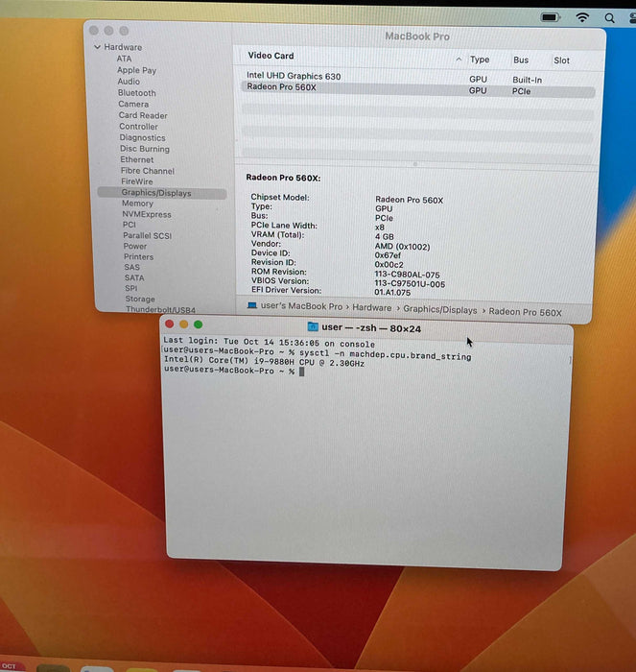Click the split divider between table and details
This screenshot has height=672, width=636.
(415, 164)
